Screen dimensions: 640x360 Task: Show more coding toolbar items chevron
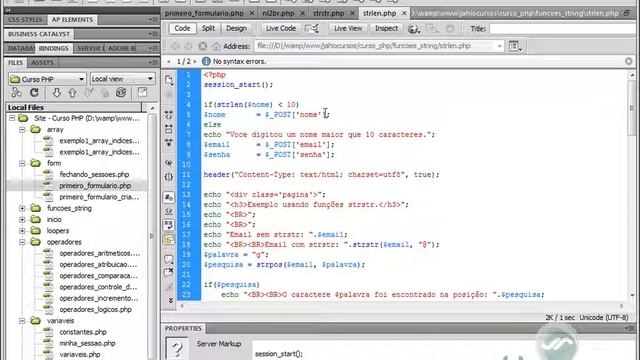click(170, 300)
